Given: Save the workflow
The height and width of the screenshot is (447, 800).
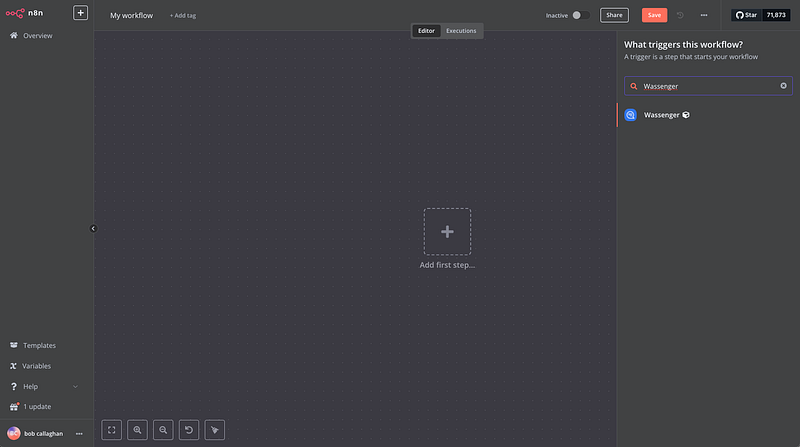Looking at the screenshot, I should pyautogui.click(x=654, y=15).
